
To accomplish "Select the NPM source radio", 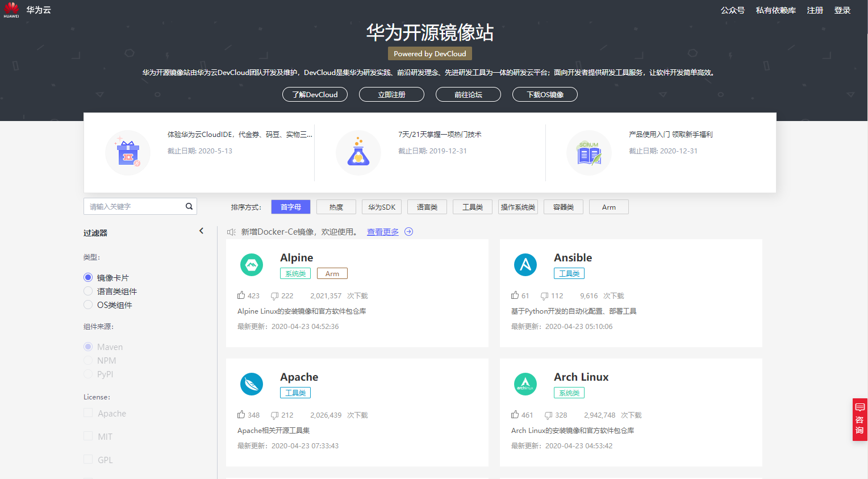I will [88, 360].
